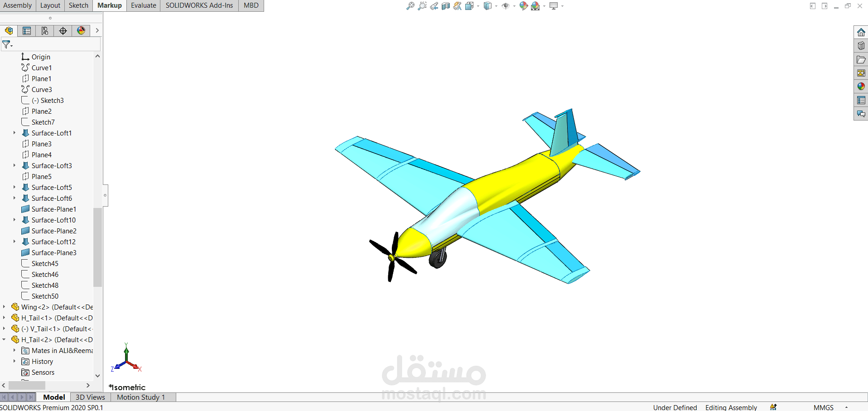The image size is (868, 411).
Task: Open the Display Manager tab
Action: 81,31
